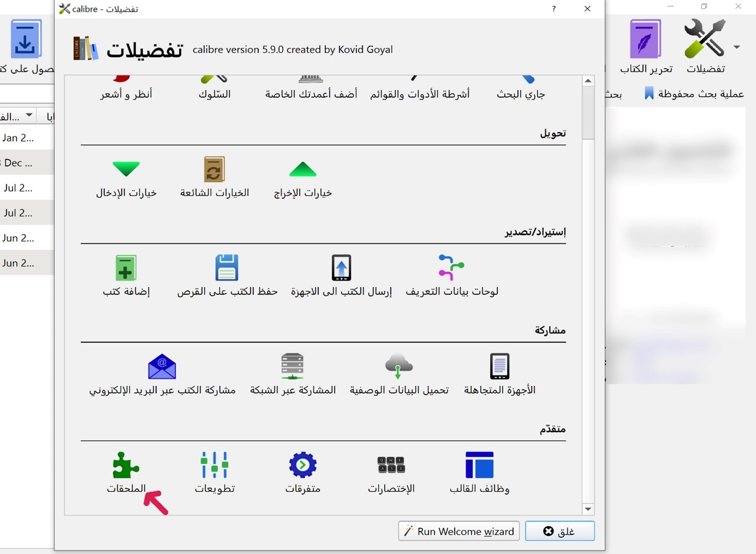Select the Jan 2... row in book list
The image size is (756, 554).
[x=27, y=138]
